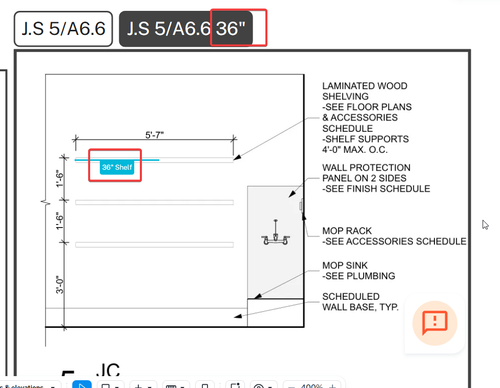Image resolution: width=500 pixels, height=388 pixels.
Task: Click the MOP SINK note text
Action: click(345, 265)
